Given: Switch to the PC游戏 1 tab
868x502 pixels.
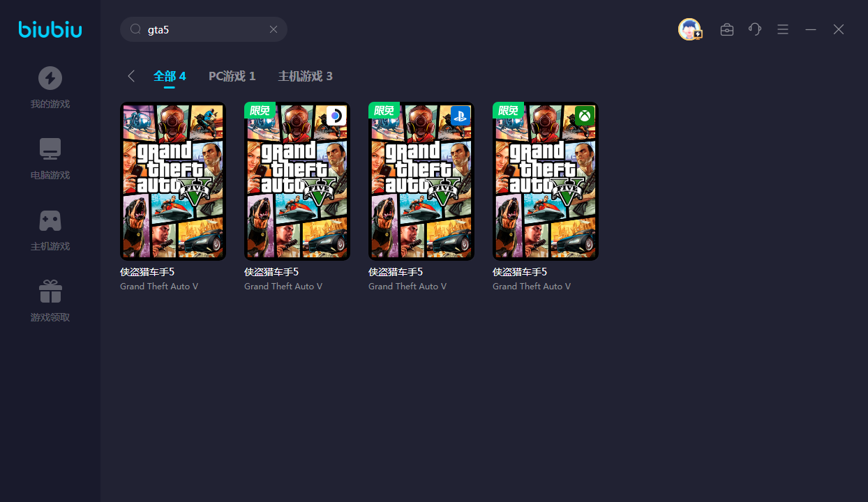Looking at the screenshot, I should click(232, 76).
